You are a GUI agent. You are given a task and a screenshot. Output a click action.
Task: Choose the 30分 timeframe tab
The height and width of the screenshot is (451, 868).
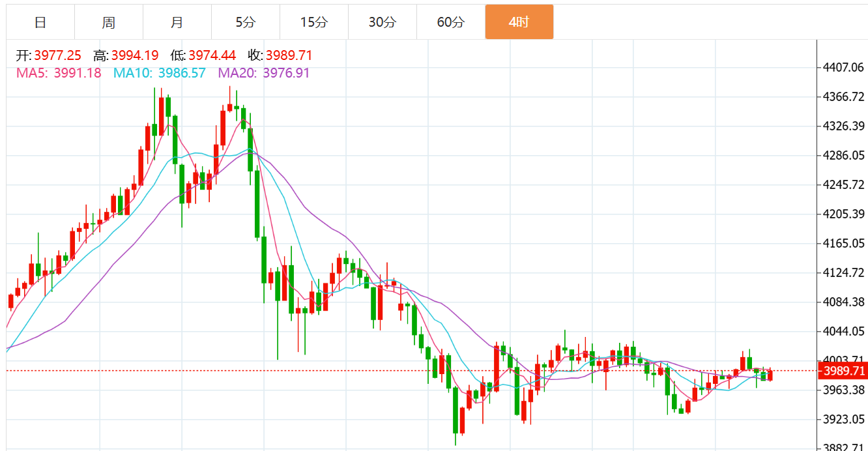click(x=383, y=22)
